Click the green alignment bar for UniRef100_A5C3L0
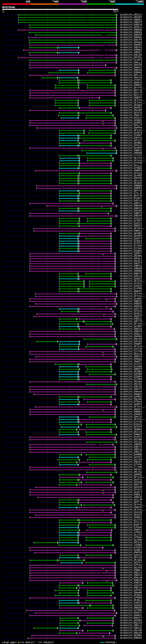The image size is (146, 644). (x=68, y=15)
